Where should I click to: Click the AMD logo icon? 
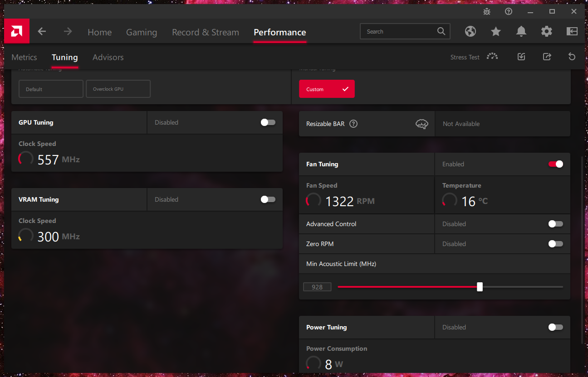click(x=17, y=31)
